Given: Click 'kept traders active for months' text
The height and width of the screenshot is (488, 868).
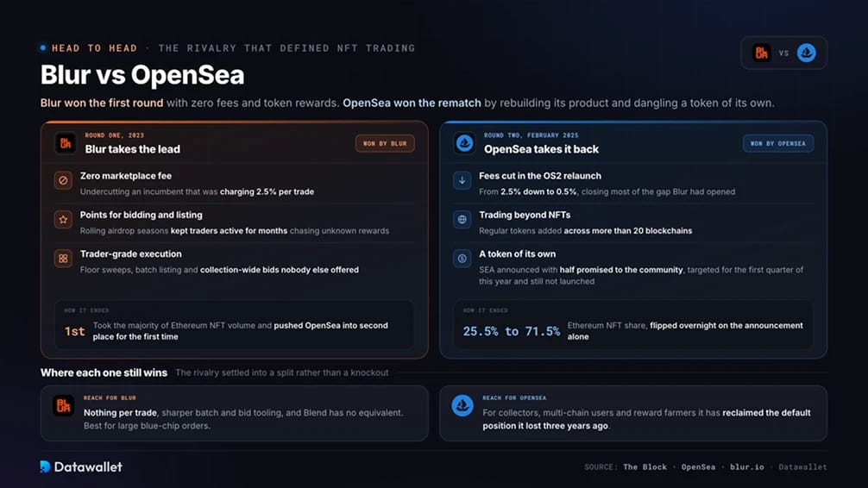Looking at the screenshot, I should [x=229, y=231].
